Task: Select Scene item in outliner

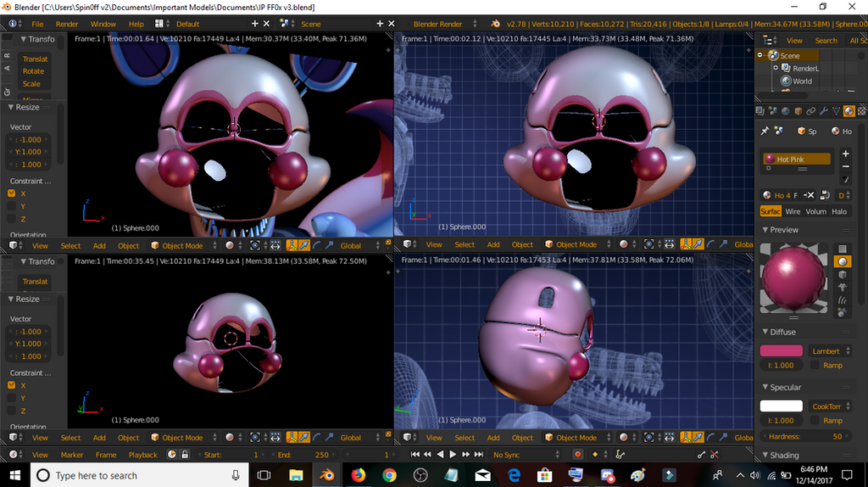Action: pyautogui.click(x=789, y=55)
